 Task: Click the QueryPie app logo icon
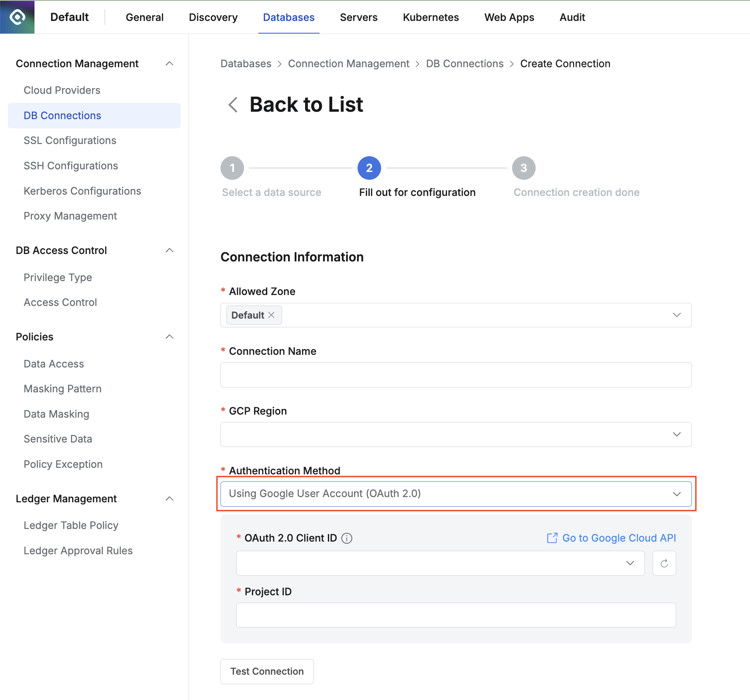point(17,17)
